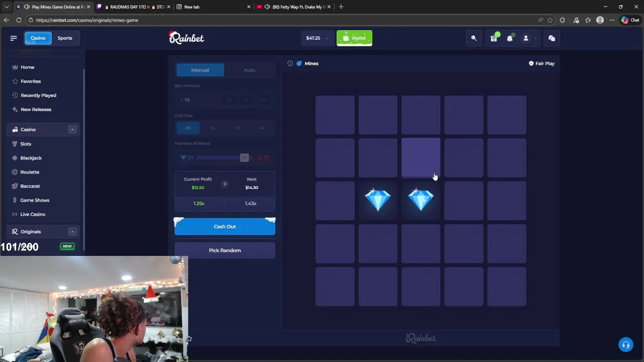Viewport: 644px width, 362px height.
Task: Click the Rainbet logo
Action: click(186, 38)
